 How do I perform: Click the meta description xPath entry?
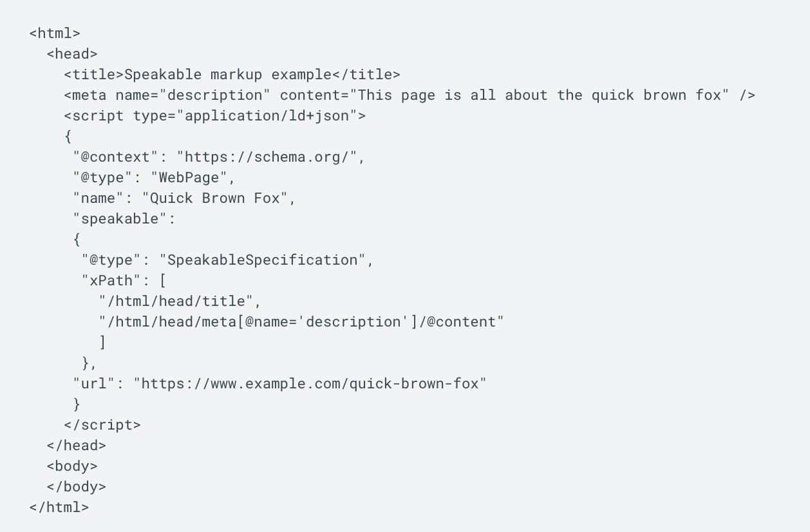301,322
